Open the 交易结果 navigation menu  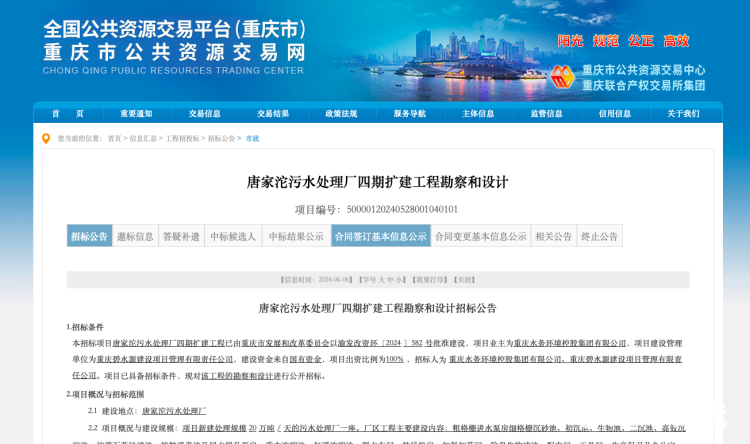coord(273,114)
